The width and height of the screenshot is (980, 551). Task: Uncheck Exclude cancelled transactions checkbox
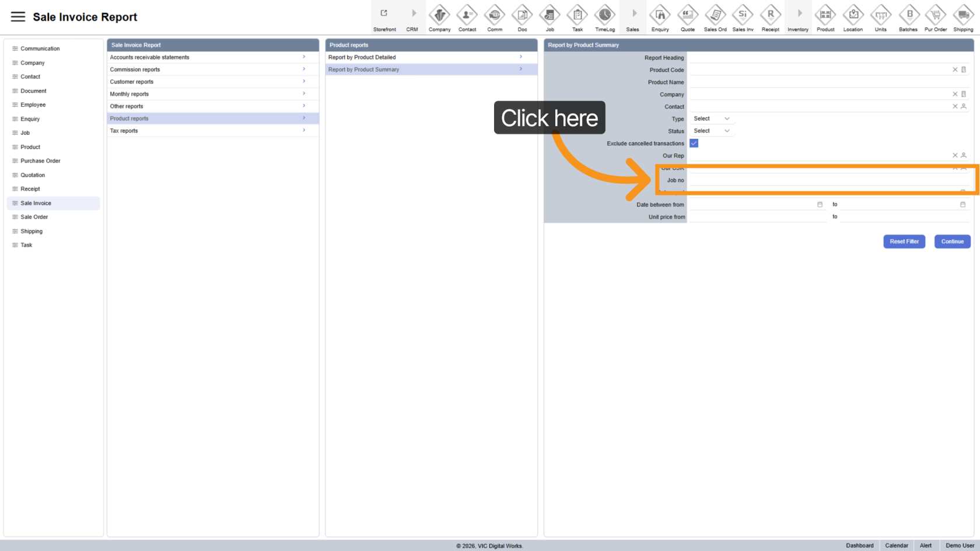(694, 143)
